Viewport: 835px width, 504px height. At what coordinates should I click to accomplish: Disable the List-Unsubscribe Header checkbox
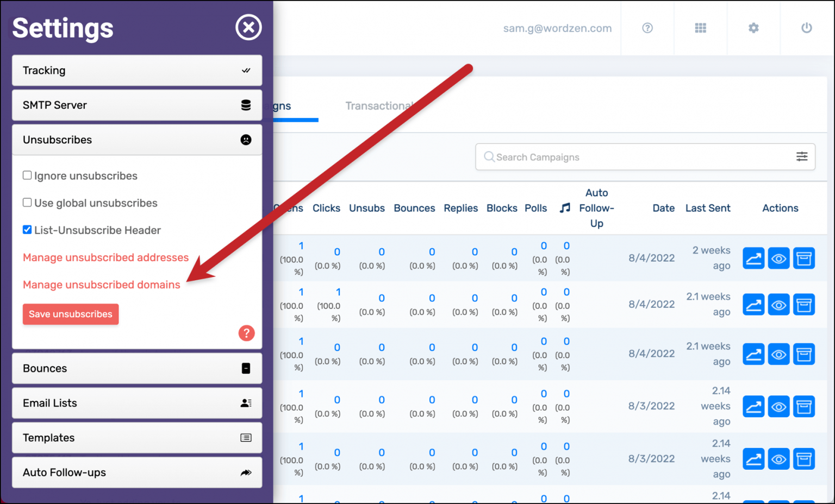tap(27, 229)
